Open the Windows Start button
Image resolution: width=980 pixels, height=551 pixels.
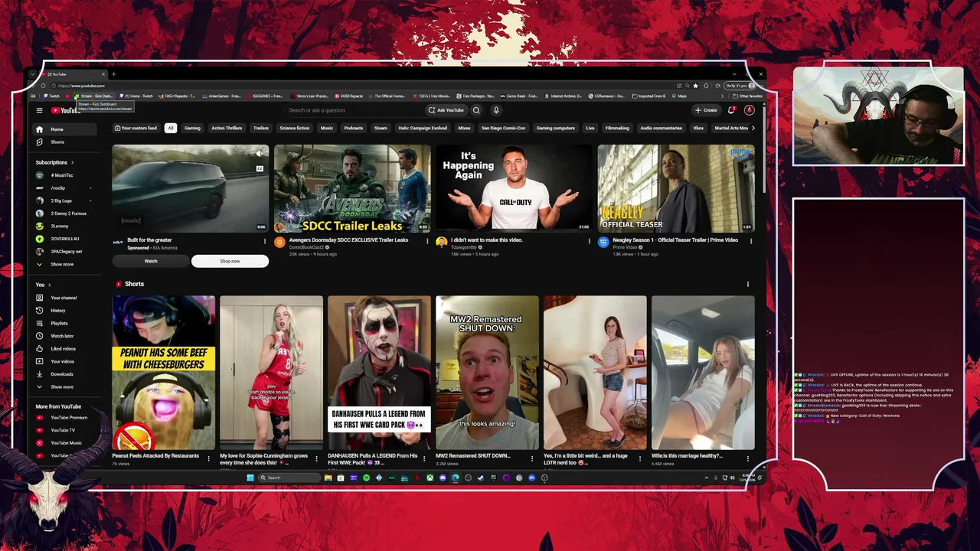tap(250, 478)
